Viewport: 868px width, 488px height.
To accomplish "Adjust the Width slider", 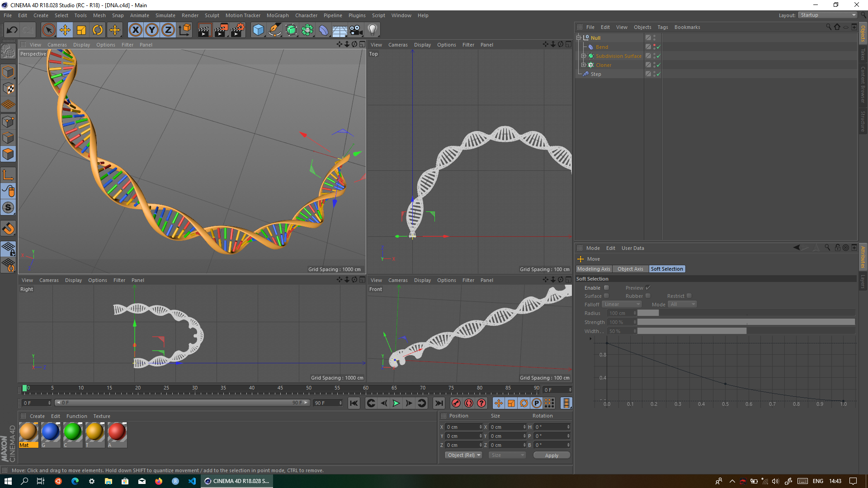I will click(x=746, y=331).
